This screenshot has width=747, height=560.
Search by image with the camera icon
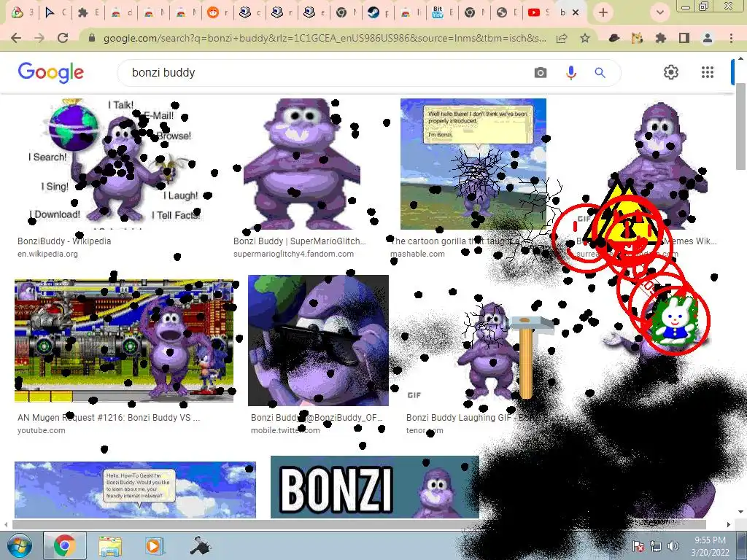pyautogui.click(x=541, y=72)
